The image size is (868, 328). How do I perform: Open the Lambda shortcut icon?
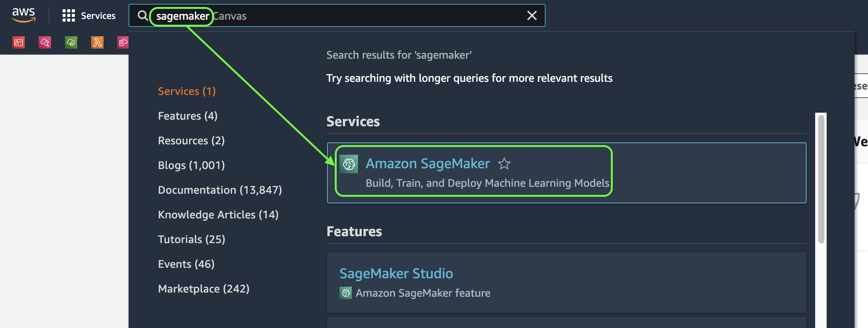[97, 42]
